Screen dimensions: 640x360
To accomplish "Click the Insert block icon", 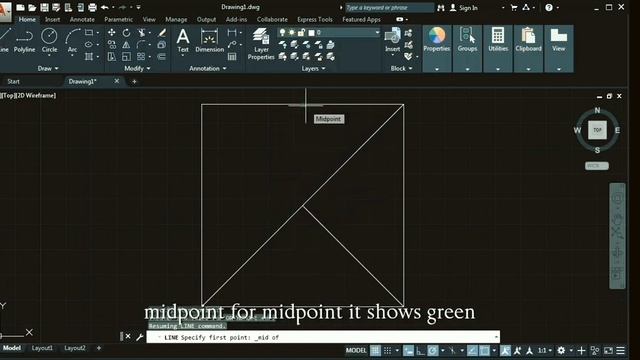I will pyautogui.click(x=392, y=40).
